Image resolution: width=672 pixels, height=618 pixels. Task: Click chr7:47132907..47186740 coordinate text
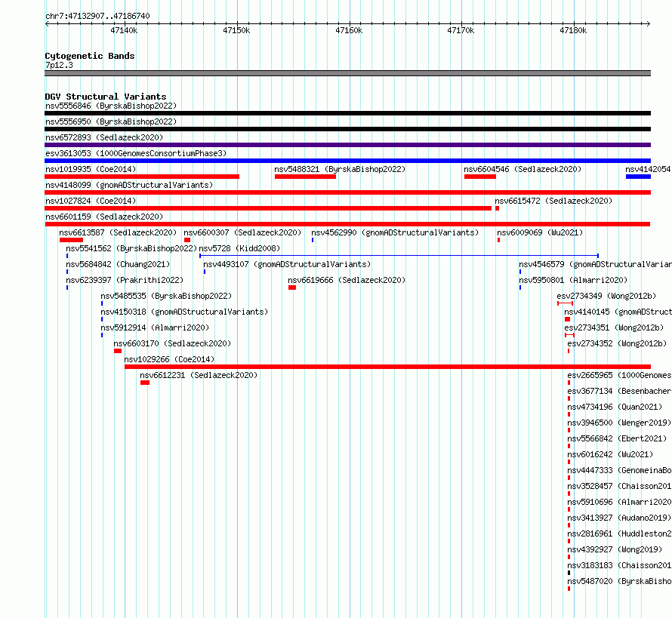click(97, 16)
